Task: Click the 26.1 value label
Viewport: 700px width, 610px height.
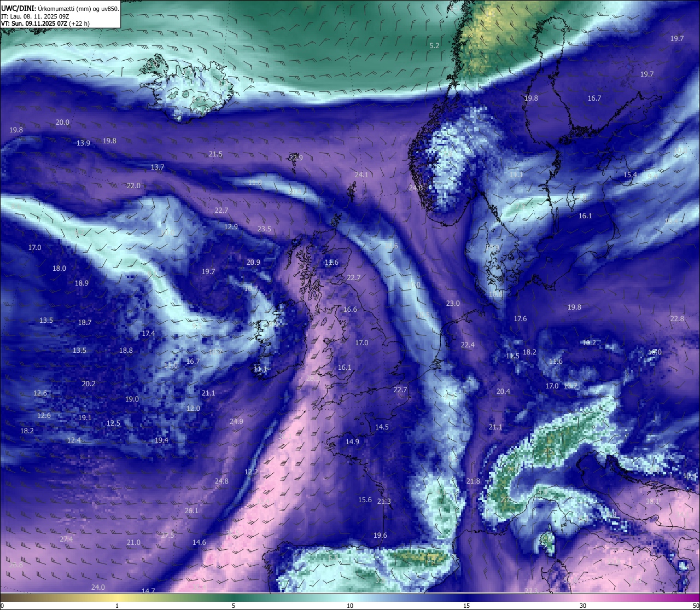Action: tap(191, 511)
